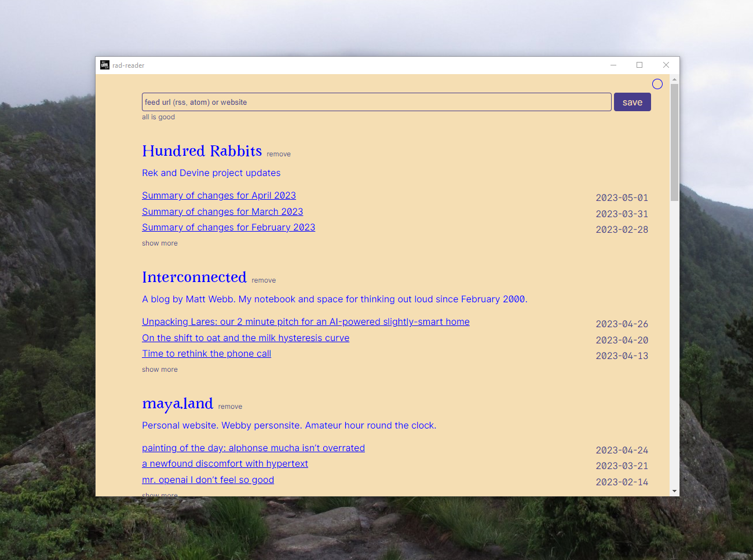Open the Hundred Rabbits feed title

tap(202, 151)
